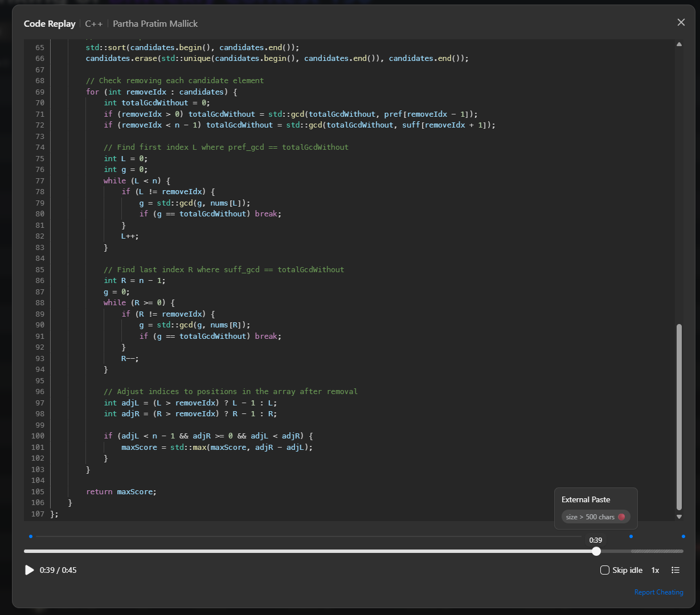Click the Code Replay title
The width and height of the screenshot is (700, 615).
tap(50, 23)
